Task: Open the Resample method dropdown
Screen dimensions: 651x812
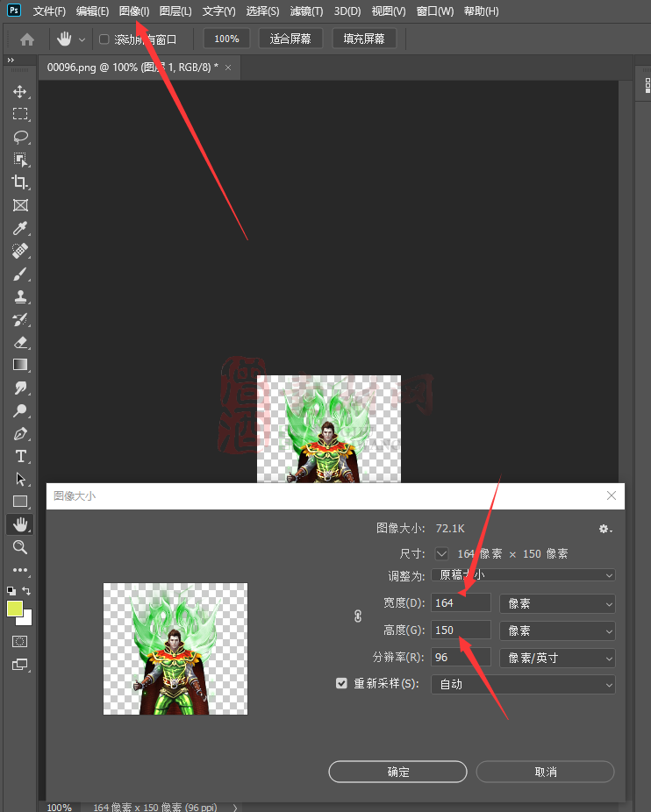Action: pyautogui.click(x=523, y=684)
